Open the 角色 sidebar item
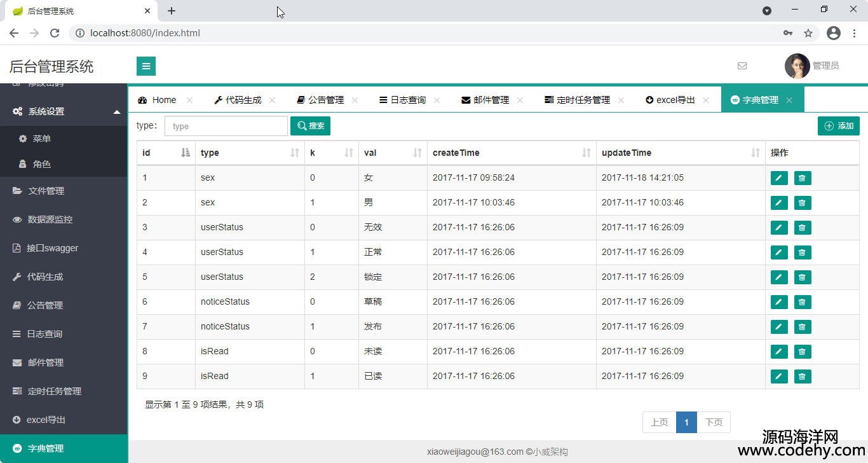 click(x=64, y=164)
